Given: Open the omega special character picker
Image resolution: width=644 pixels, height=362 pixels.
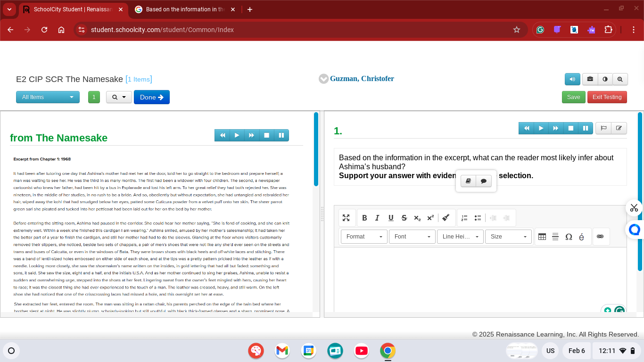Looking at the screenshot, I should pyautogui.click(x=569, y=237).
